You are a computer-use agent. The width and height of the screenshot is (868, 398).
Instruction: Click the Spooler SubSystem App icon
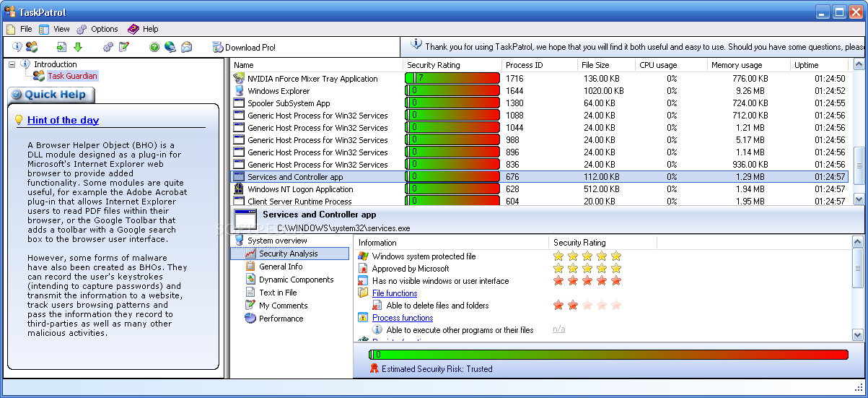click(x=239, y=103)
